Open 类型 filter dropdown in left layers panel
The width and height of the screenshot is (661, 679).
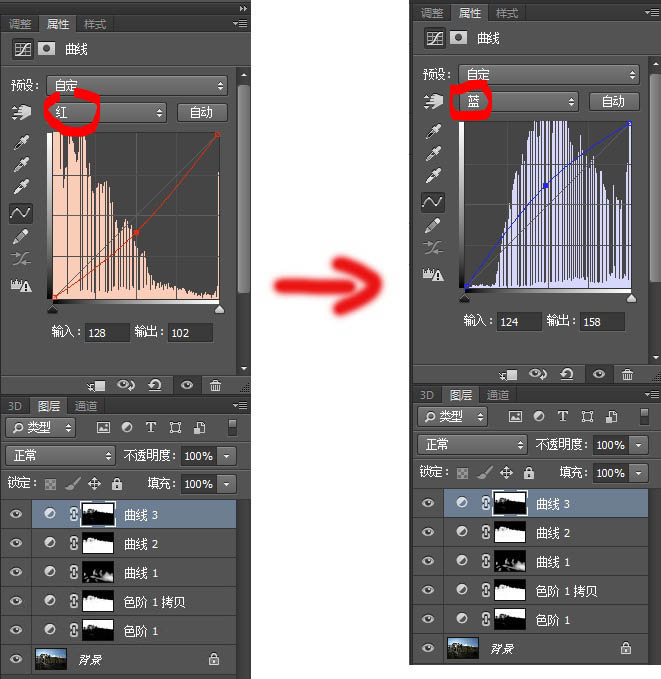coord(41,428)
